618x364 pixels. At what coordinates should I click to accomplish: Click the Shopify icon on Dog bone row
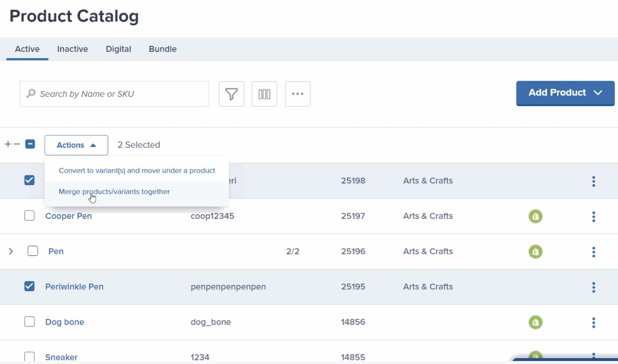535,322
